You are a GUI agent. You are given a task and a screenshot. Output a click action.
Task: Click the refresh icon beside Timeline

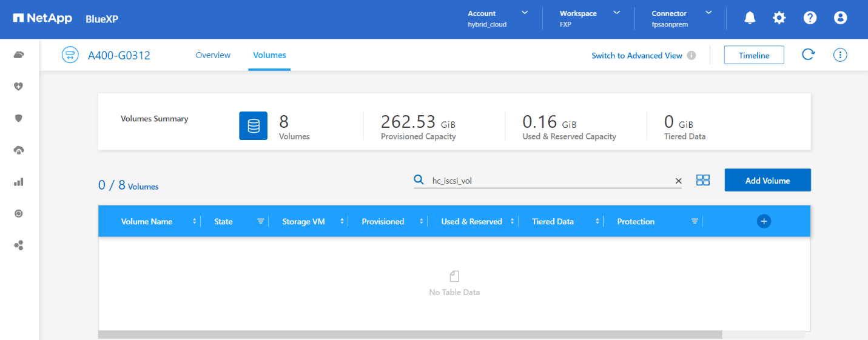808,55
